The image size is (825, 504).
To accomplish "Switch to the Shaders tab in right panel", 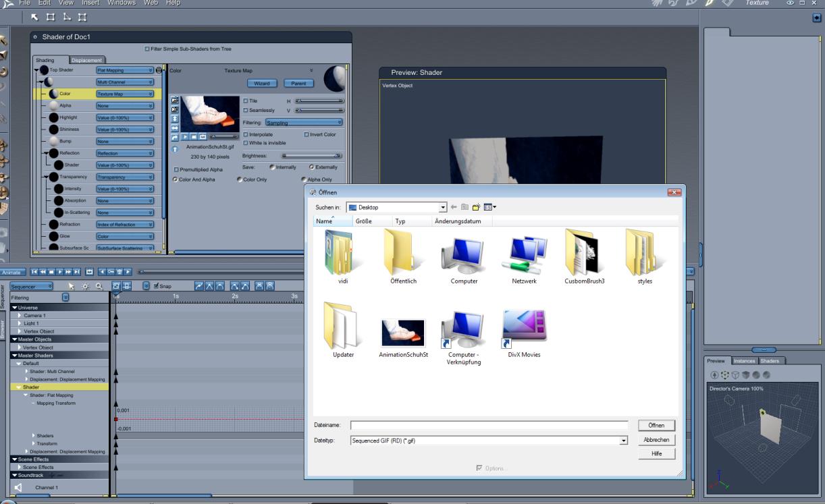I will [769, 362].
